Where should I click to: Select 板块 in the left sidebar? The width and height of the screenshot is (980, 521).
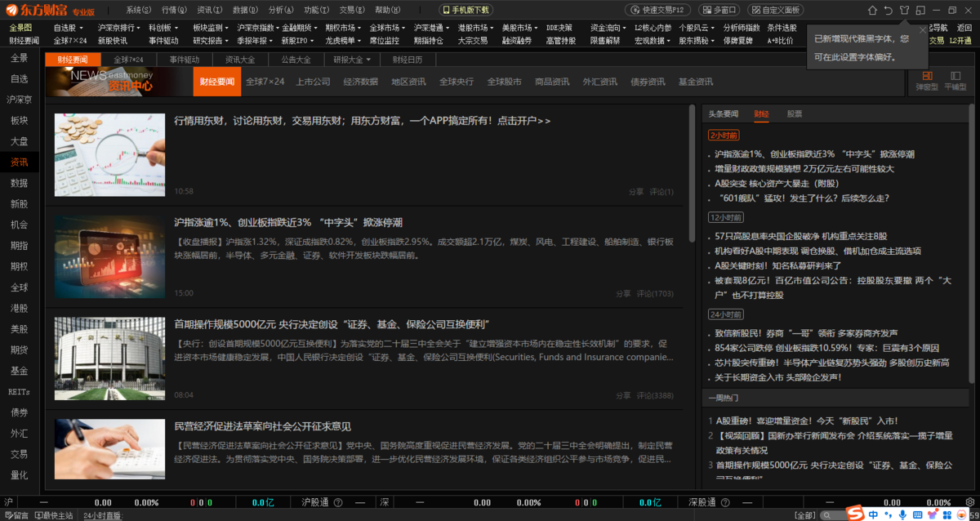coord(19,121)
